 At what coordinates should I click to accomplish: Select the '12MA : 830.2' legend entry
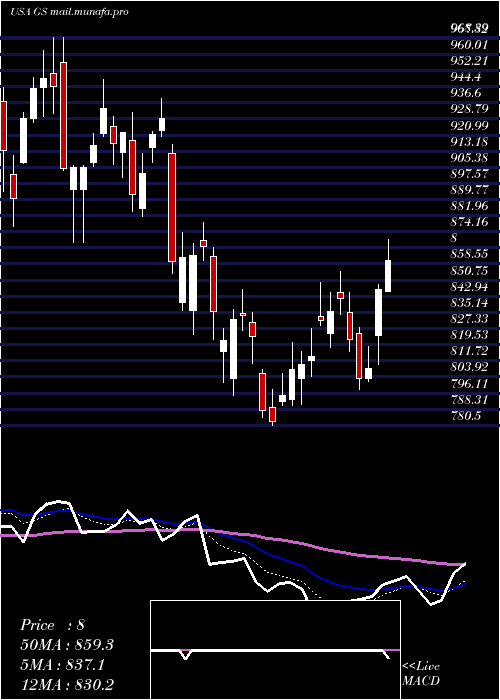tap(67, 685)
